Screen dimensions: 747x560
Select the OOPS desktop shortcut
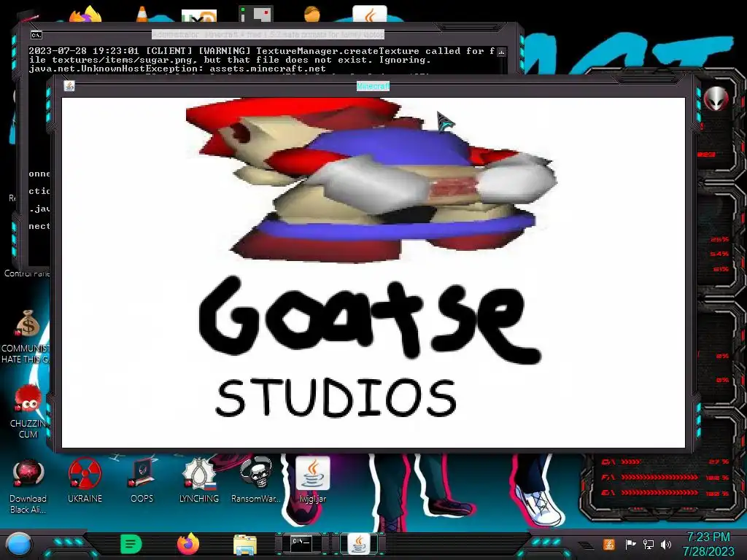[x=142, y=481]
